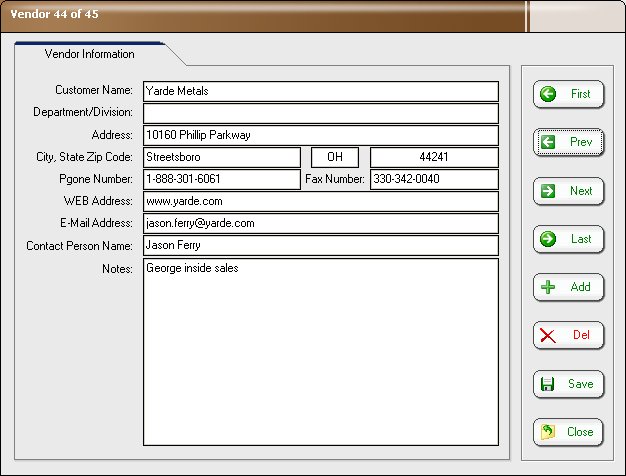
Task: Click the floppy disk icon on Save
Action: (547, 384)
